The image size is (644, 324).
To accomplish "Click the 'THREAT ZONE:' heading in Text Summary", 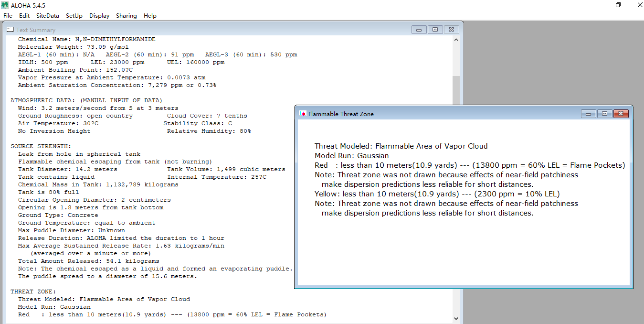I will 33,292.
